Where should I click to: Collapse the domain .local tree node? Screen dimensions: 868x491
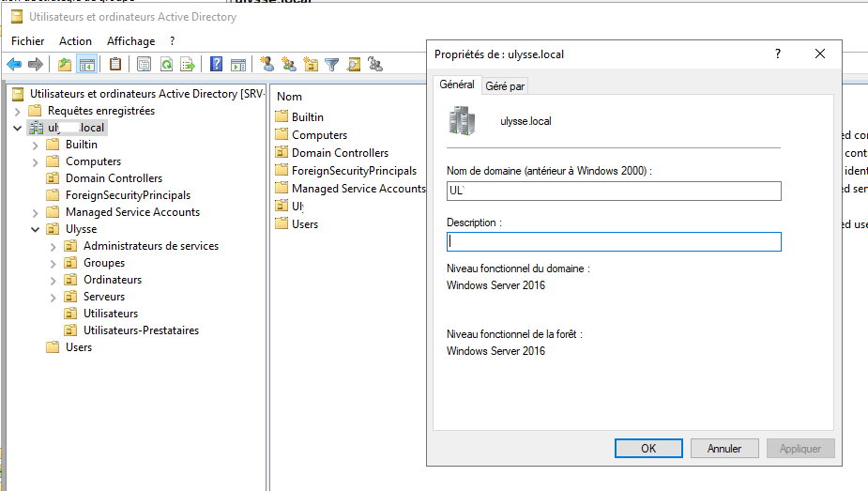[17, 128]
